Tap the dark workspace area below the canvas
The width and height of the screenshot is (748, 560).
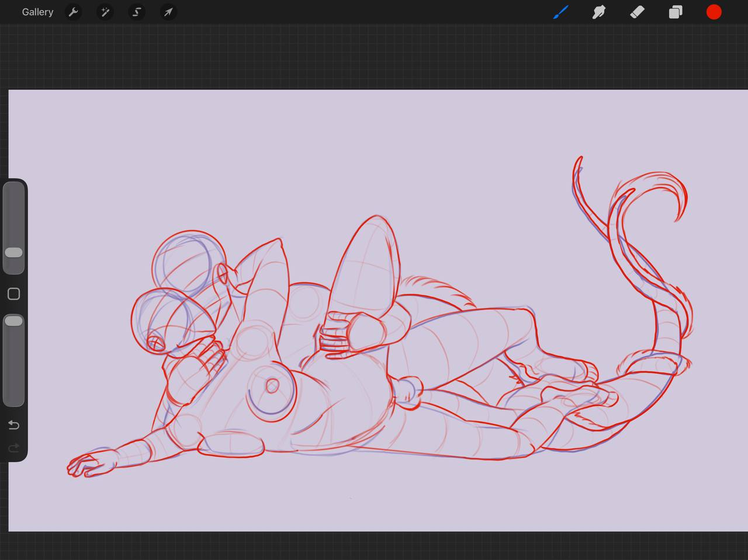click(374, 546)
